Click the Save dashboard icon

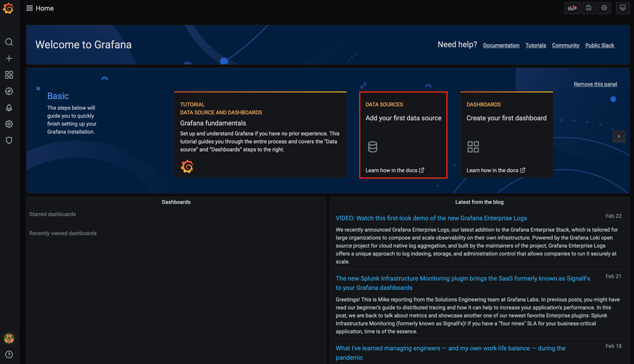(589, 8)
